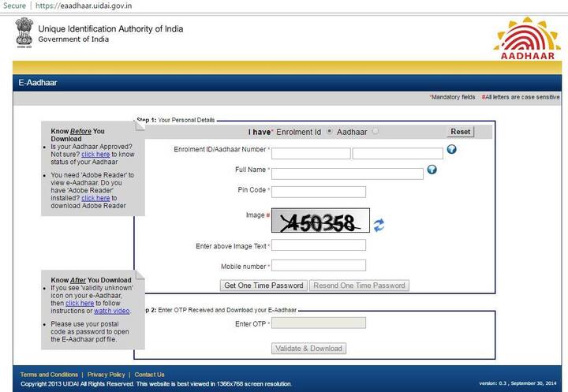Click into the Full Name field

coord(347,174)
